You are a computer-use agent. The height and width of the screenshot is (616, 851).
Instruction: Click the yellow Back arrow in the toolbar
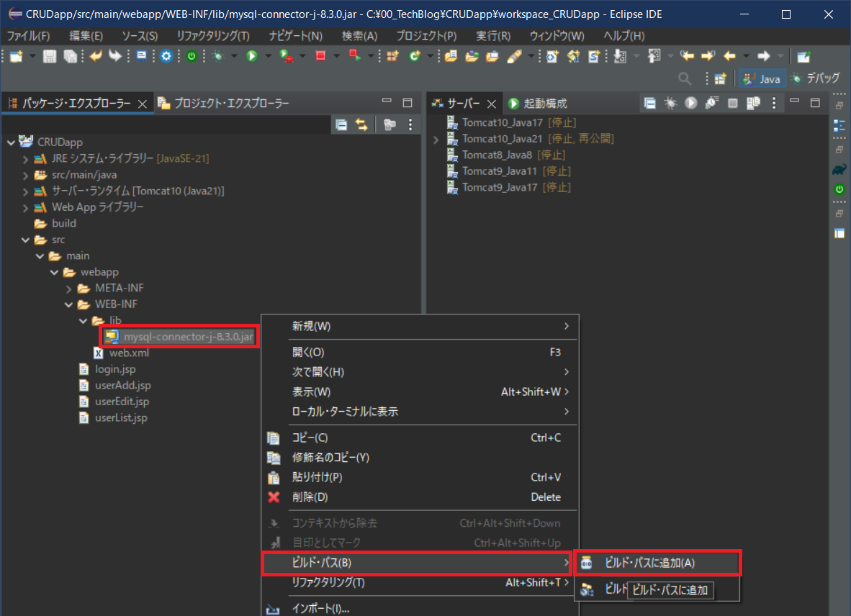[x=729, y=56]
